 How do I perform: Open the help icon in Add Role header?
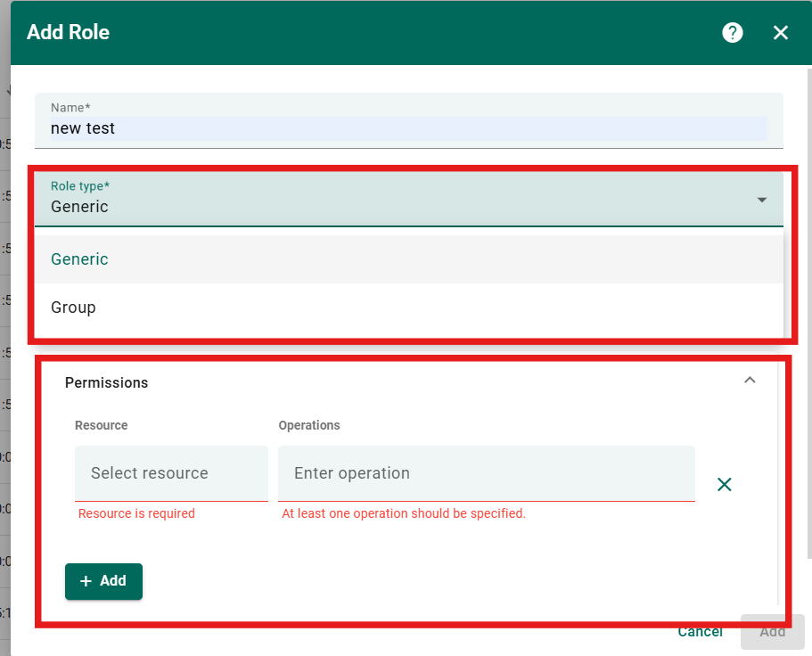733,33
